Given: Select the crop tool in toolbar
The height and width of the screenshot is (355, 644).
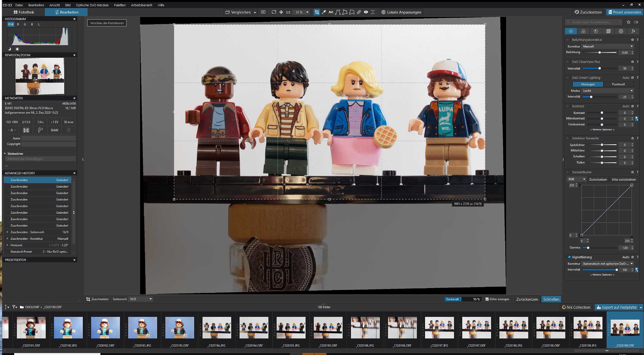Looking at the screenshot, I should [x=317, y=12].
